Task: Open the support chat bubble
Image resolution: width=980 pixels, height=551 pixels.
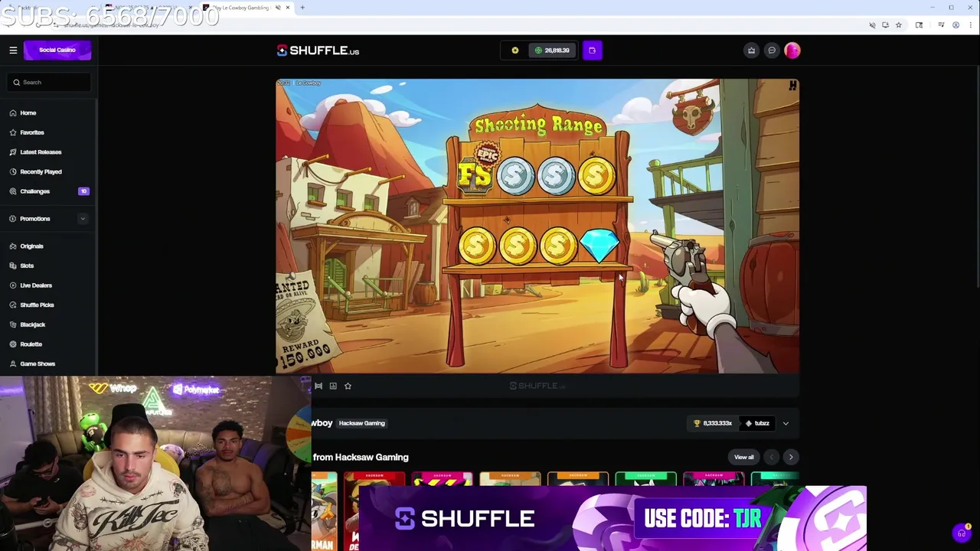Action: tap(962, 533)
